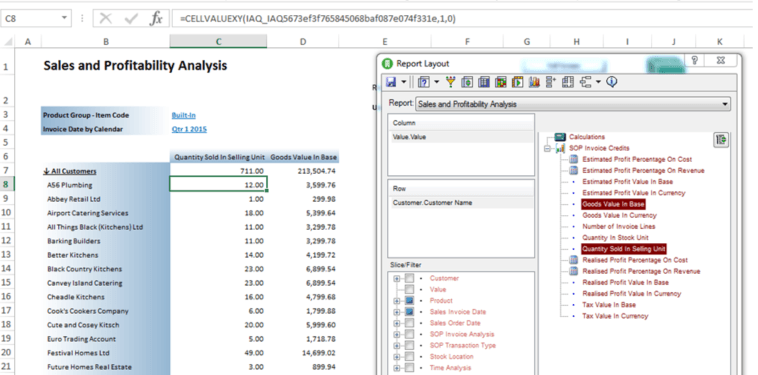The height and width of the screenshot is (375, 758).
Task: Select the Airport Catering Services cell
Action: (x=105, y=213)
